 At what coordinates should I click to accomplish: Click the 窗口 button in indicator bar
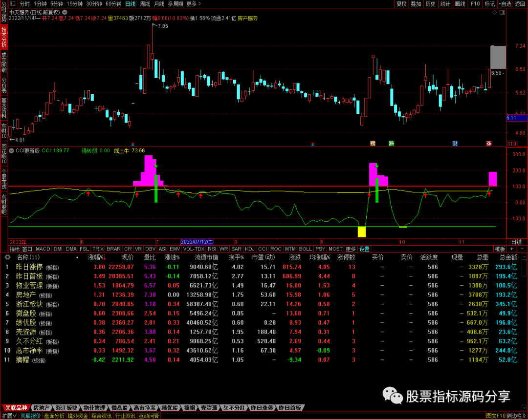(x=27, y=249)
